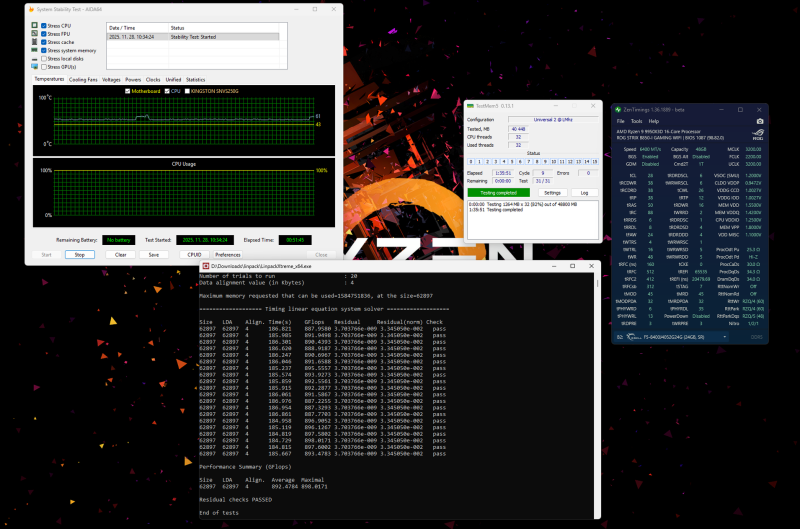
Task: Click the Stress FPU icon
Action: (34, 33)
